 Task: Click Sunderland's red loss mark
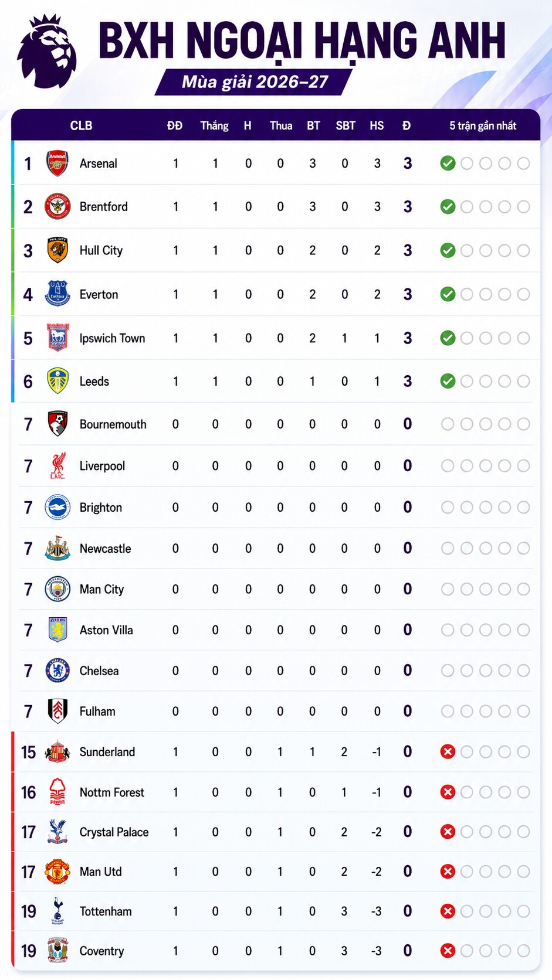448,751
